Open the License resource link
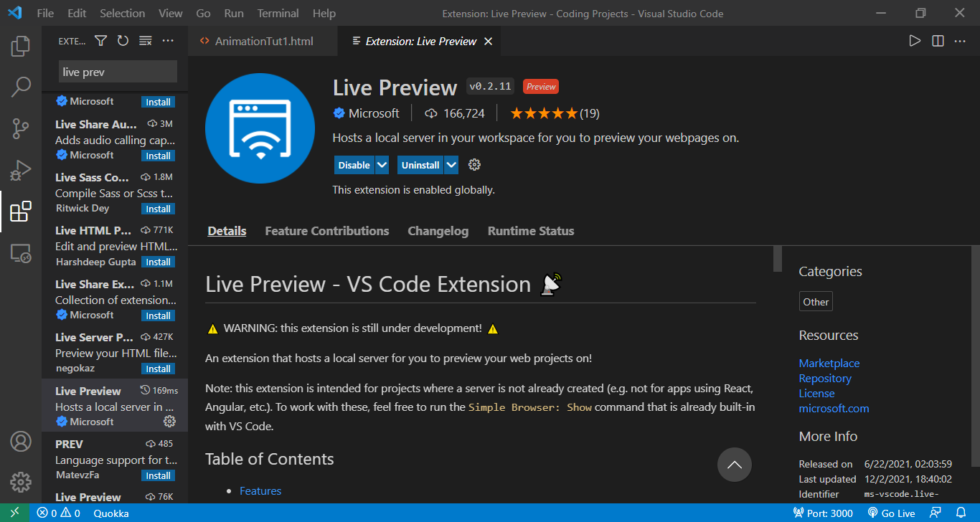This screenshot has width=980, height=522. click(x=817, y=393)
